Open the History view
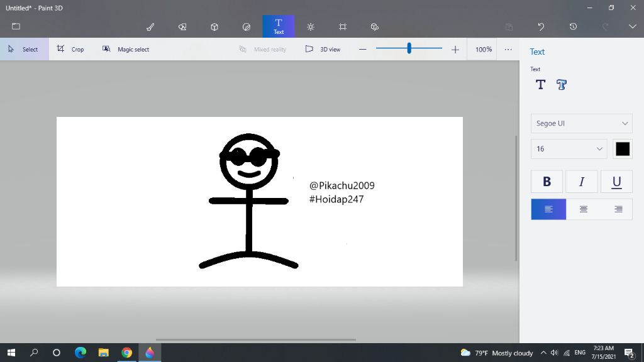The image size is (644, 362). tap(572, 26)
